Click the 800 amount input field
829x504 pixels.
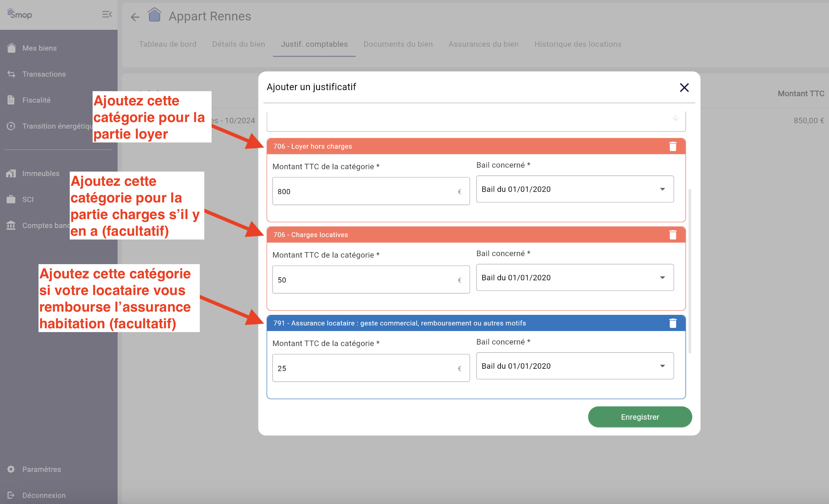[x=364, y=191]
